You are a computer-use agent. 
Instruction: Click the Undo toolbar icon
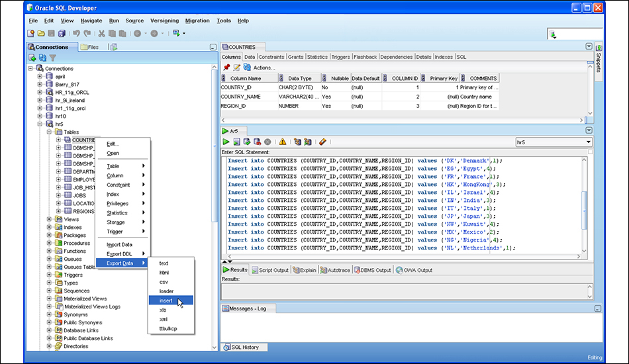[x=76, y=33]
